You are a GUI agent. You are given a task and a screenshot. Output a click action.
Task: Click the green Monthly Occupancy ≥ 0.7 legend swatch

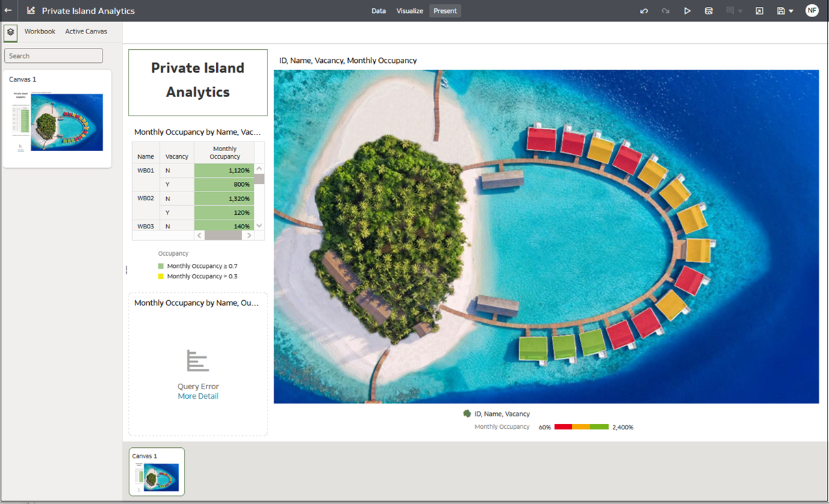161,266
